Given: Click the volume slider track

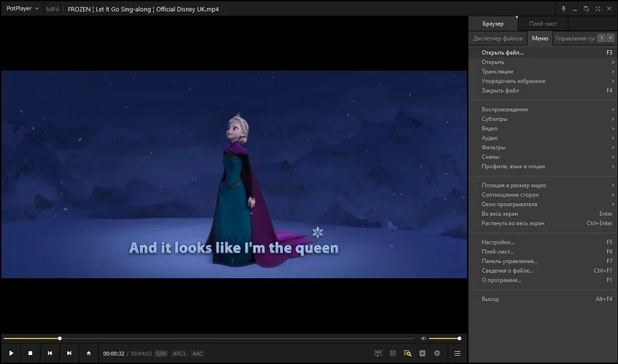Looking at the screenshot, I should 445,338.
